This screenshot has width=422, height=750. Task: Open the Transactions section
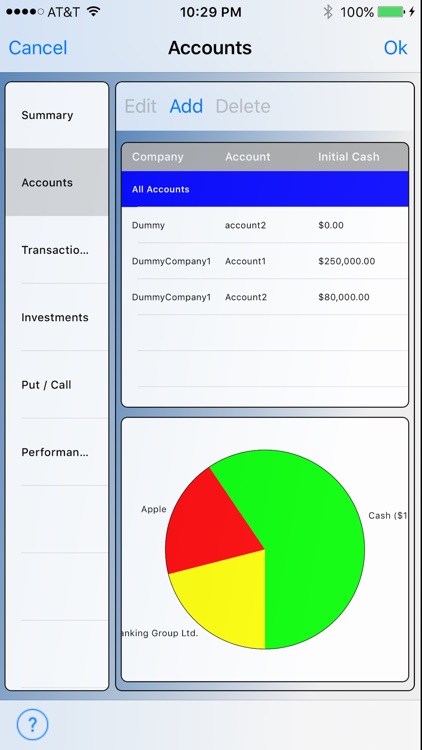point(57,250)
